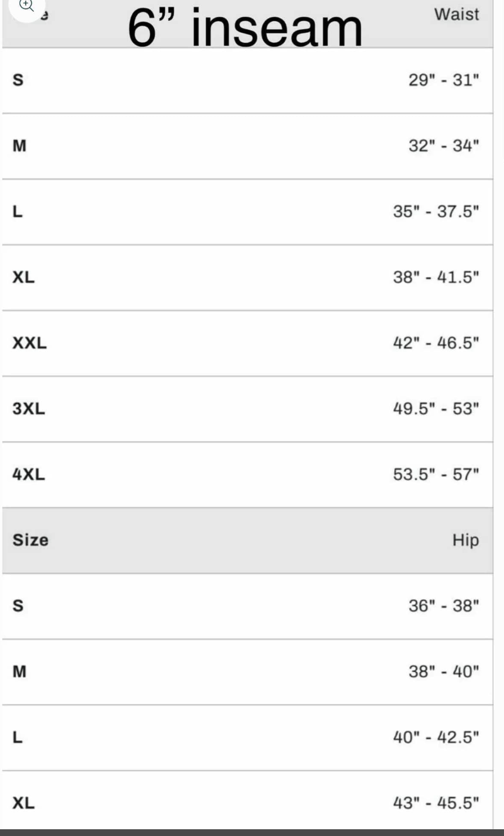The image size is (504, 836).
Task: Click the 35" - 37.5" waist measurement
Action: pyautogui.click(x=436, y=212)
